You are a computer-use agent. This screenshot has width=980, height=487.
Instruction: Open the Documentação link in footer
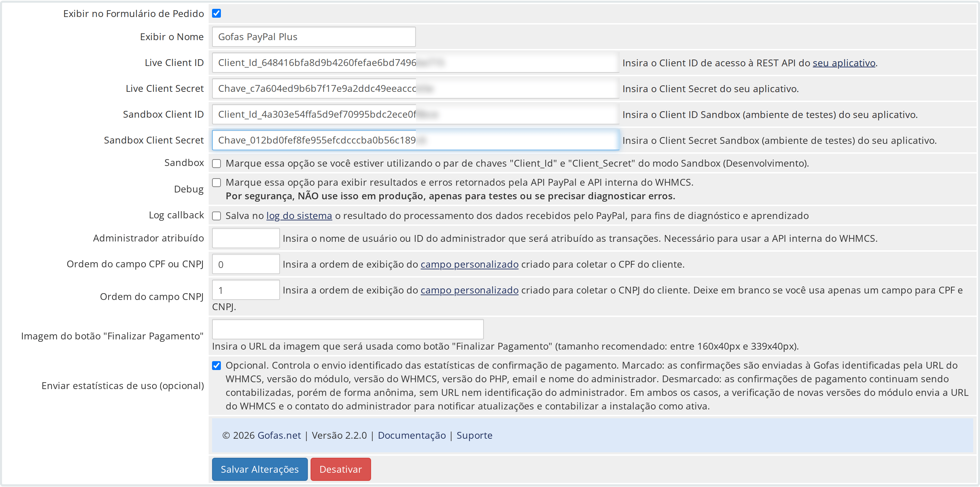tap(412, 435)
